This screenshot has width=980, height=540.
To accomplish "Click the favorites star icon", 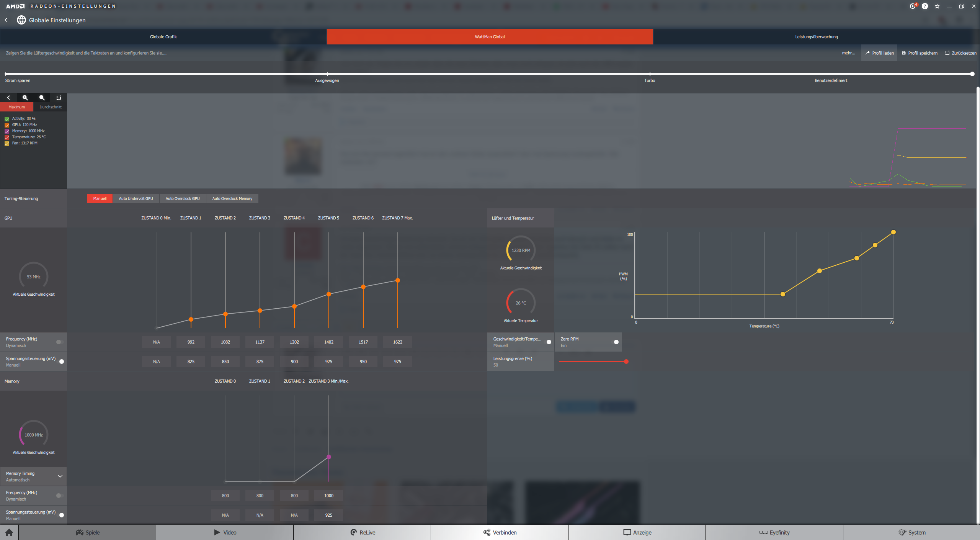I will tap(937, 6).
